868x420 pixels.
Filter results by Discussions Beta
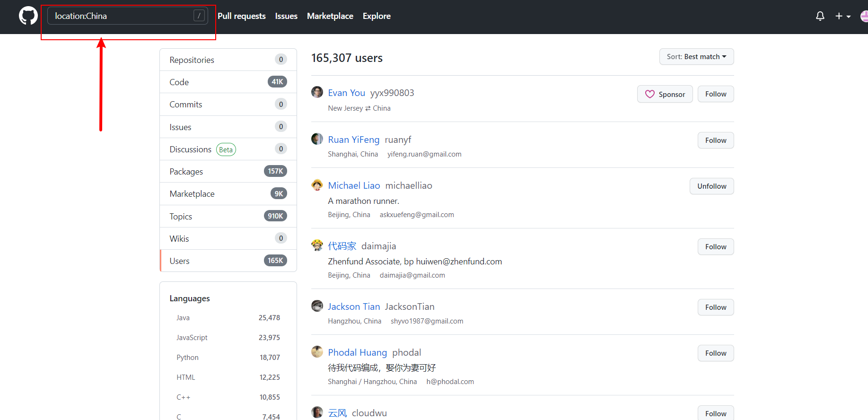[x=228, y=149]
